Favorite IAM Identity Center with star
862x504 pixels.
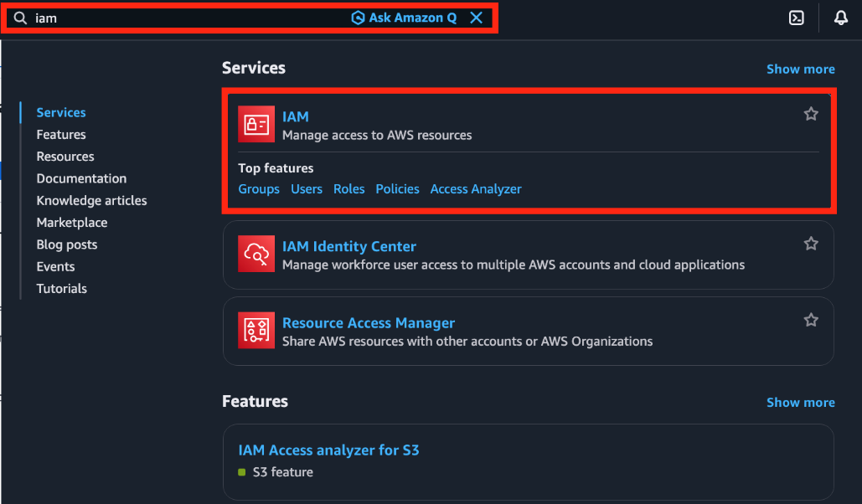[811, 244]
